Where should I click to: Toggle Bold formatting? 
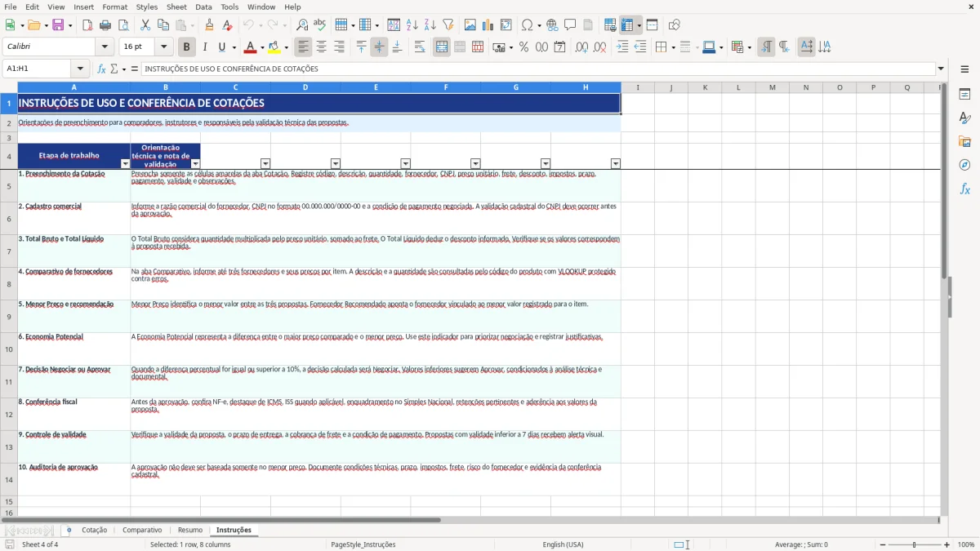point(187,47)
